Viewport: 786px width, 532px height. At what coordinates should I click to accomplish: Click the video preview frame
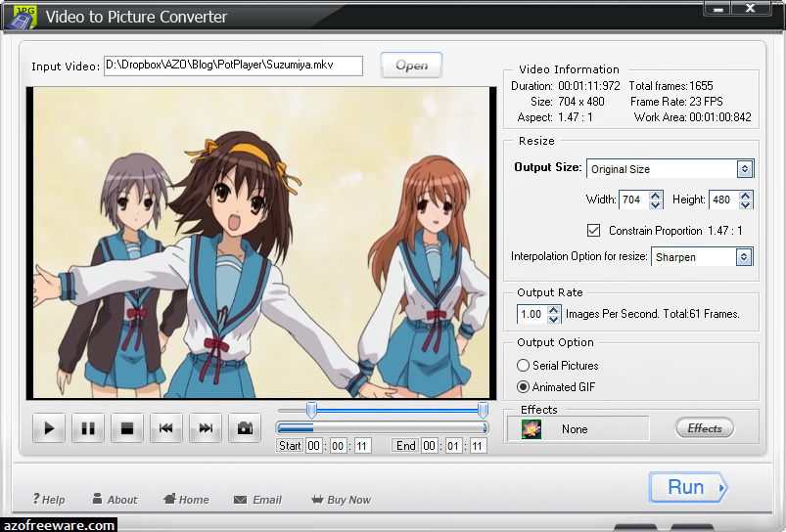coord(261,243)
